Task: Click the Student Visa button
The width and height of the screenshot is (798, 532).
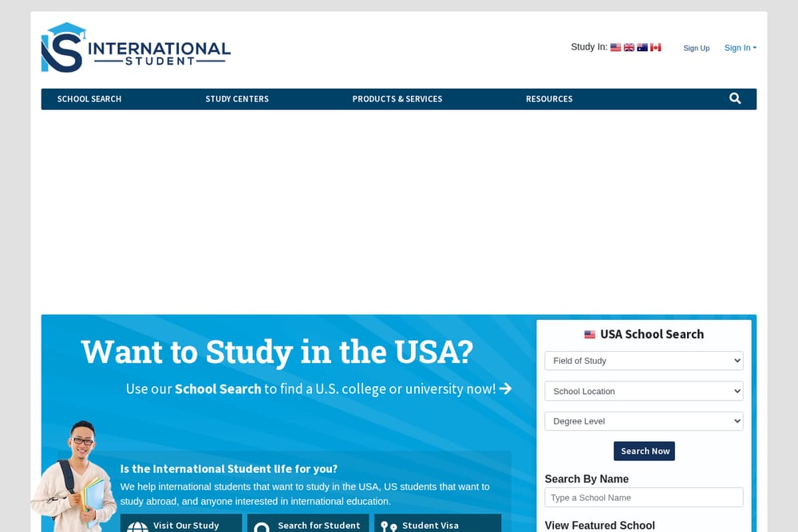Action: pos(437,524)
